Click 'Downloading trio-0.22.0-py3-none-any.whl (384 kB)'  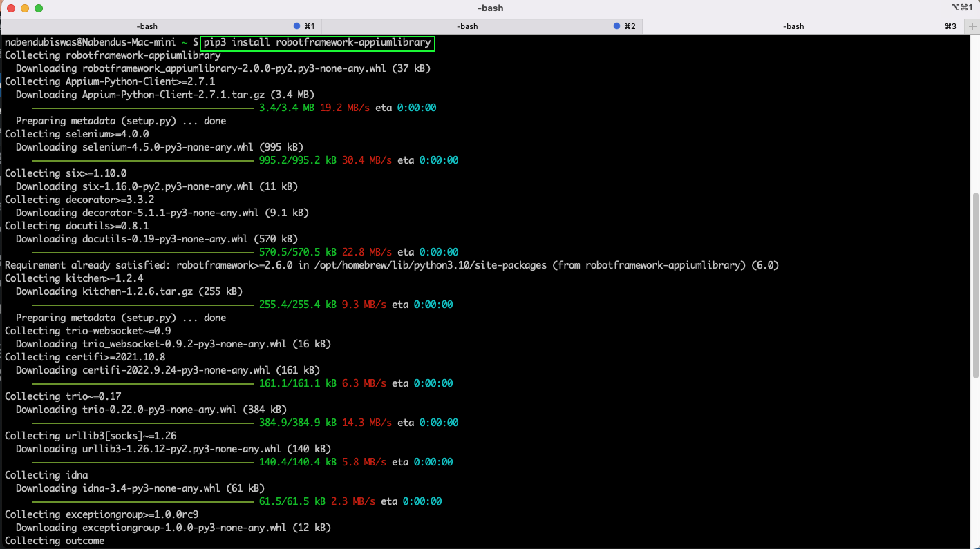point(151,410)
